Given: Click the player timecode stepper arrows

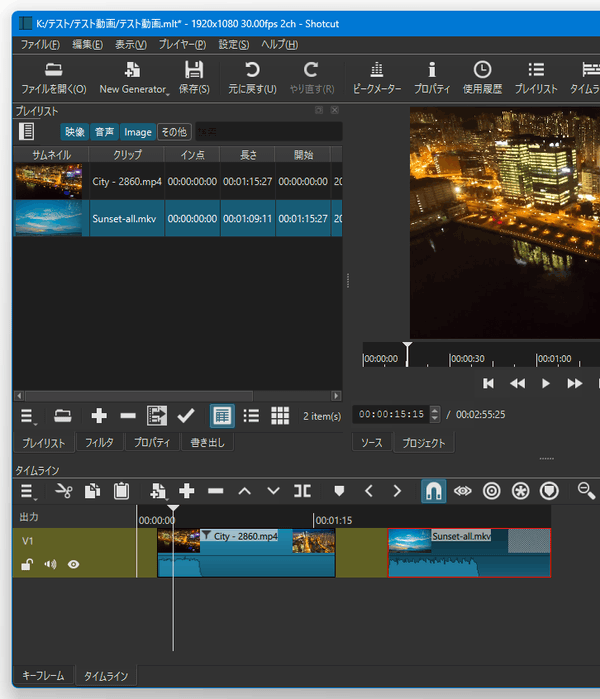Looking at the screenshot, I should point(435,414).
